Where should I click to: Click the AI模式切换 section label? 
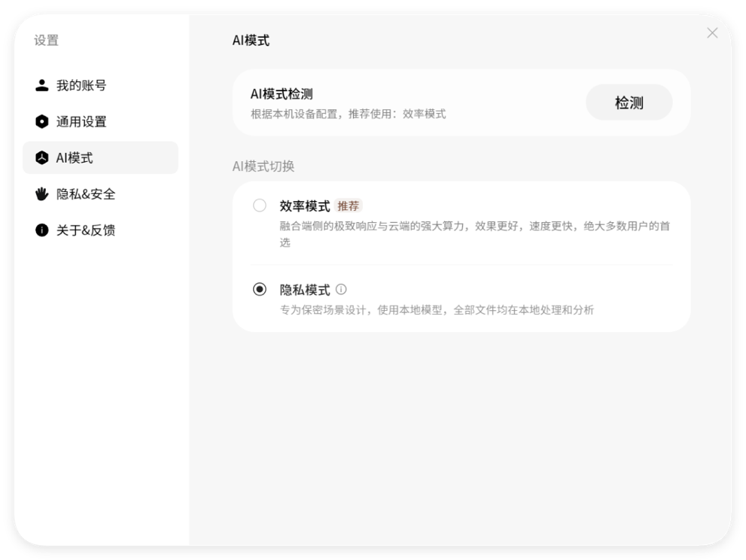tap(263, 166)
